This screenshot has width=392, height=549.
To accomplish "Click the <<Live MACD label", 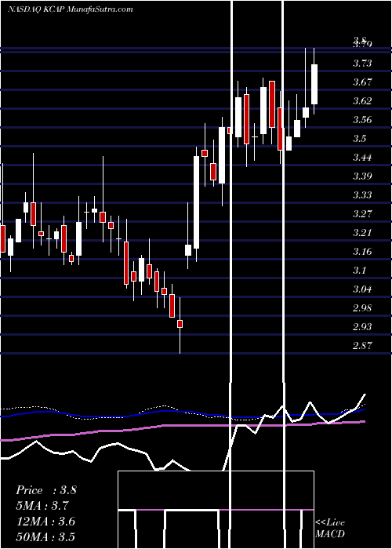I will click(330, 529).
